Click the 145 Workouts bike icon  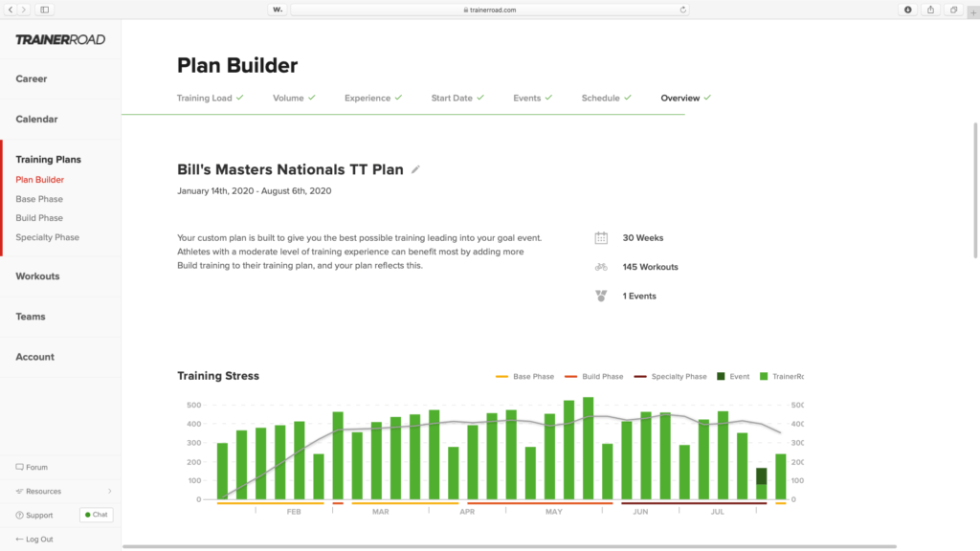[x=601, y=267]
